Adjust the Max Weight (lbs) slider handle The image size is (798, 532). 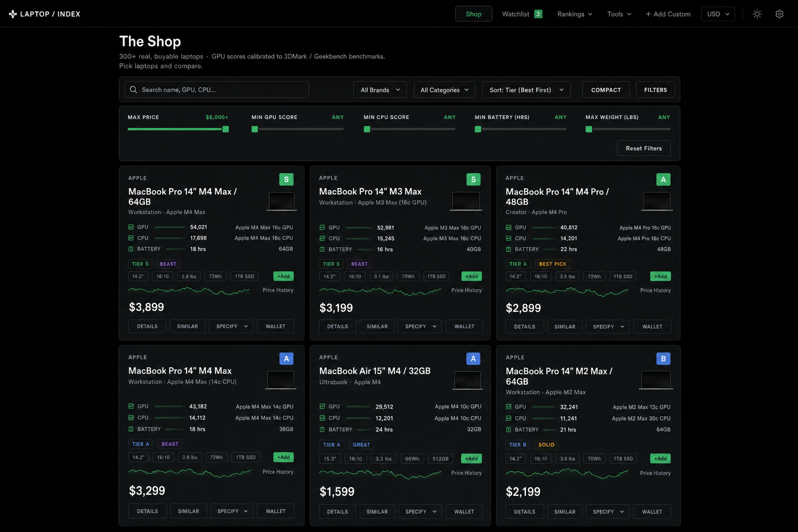pyautogui.click(x=589, y=129)
